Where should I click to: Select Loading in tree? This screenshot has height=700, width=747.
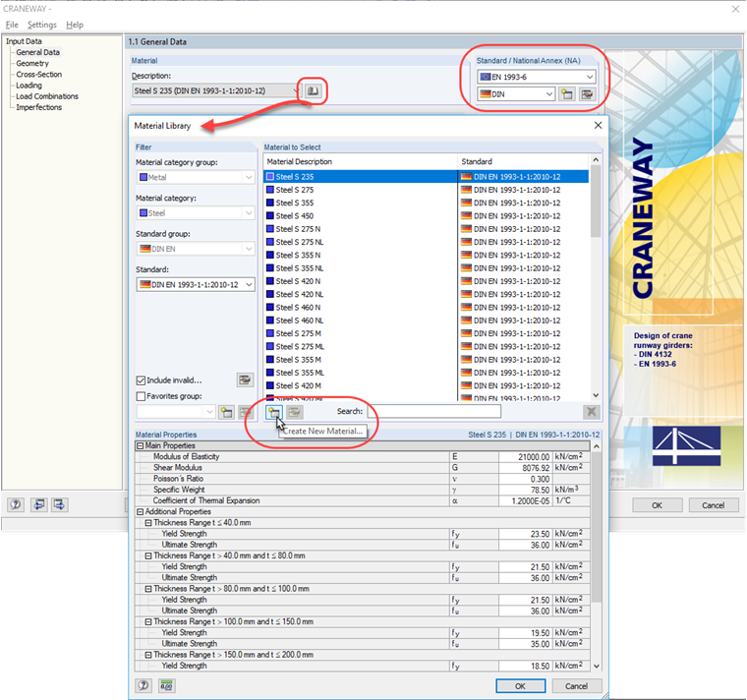pyautogui.click(x=29, y=86)
